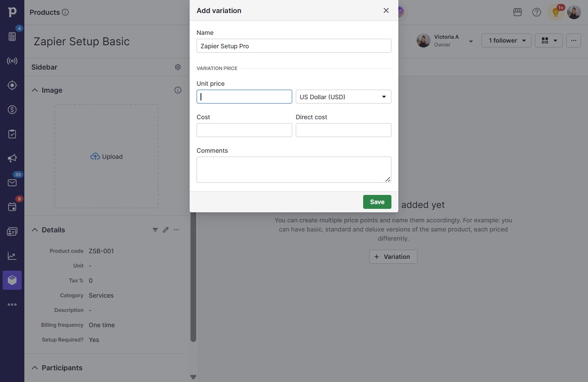The width and height of the screenshot is (588, 382).
Task: Click the Cost input field
Action: 244,130
